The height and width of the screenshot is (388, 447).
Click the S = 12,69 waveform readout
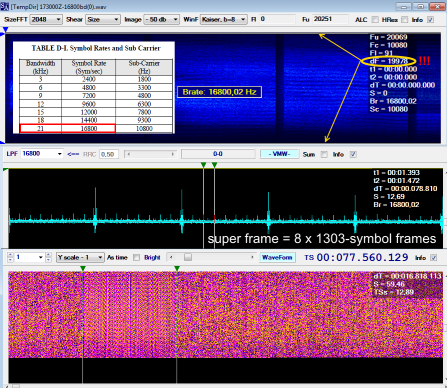(x=389, y=197)
